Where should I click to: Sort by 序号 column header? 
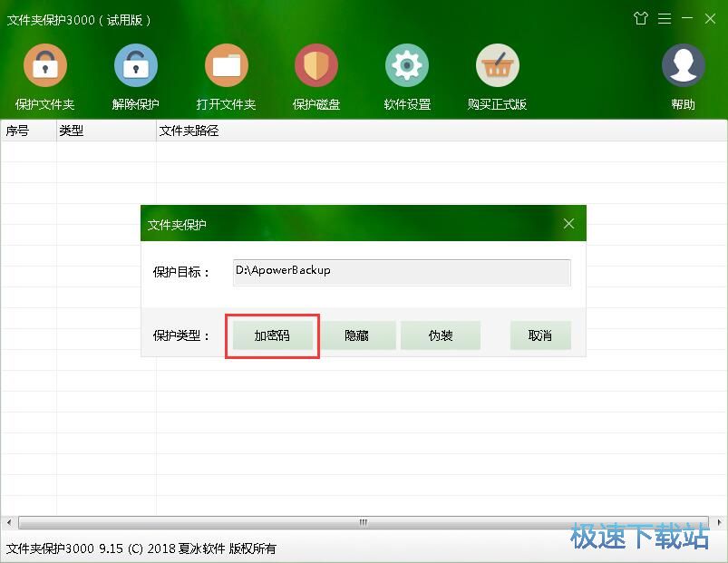(x=28, y=131)
